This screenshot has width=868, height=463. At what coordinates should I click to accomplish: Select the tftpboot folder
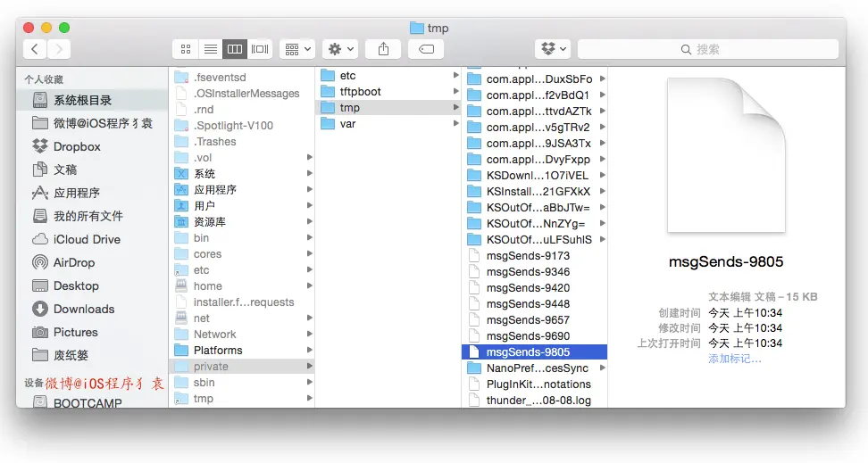388,92
